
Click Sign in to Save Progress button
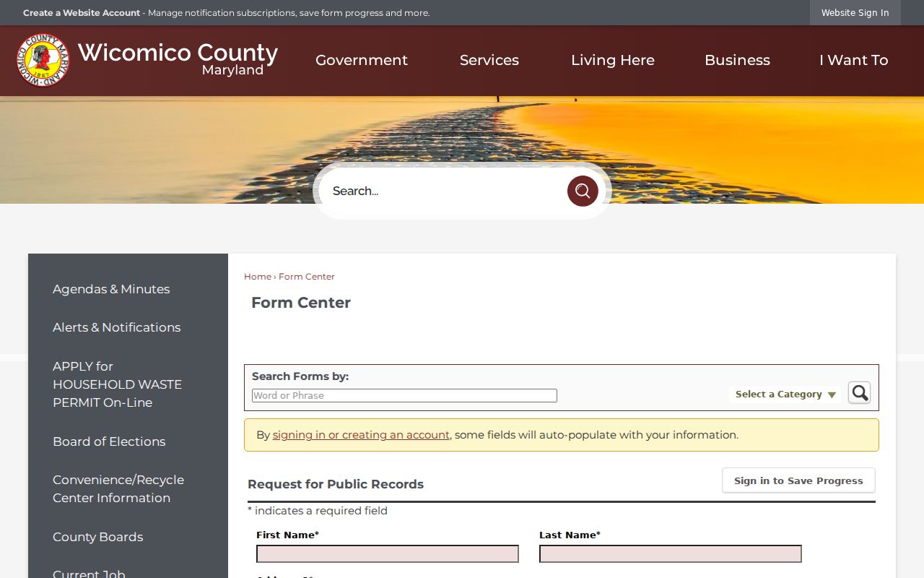coord(798,480)
